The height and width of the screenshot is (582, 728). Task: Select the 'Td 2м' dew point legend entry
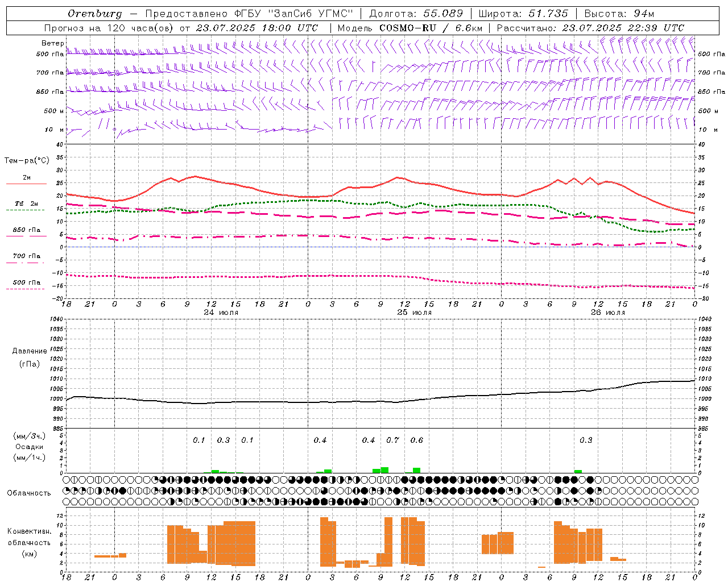point(27,203)
